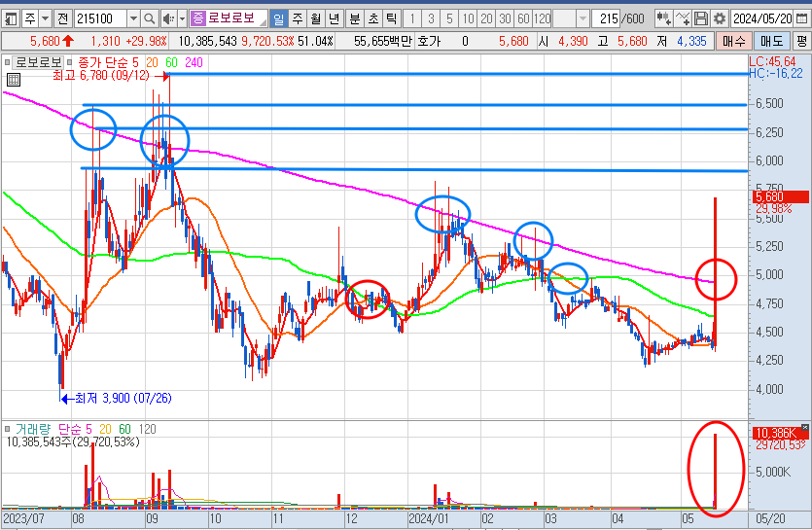Click the HC:-16,22 readout
The width and height of the screenshot is (812, 530).
(x=776, y=74)
